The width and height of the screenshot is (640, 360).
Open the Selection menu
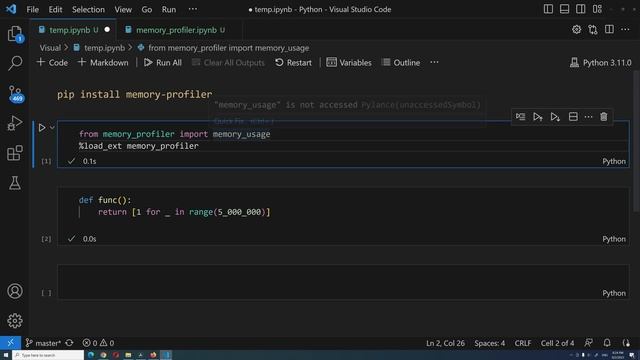point(88,9)
